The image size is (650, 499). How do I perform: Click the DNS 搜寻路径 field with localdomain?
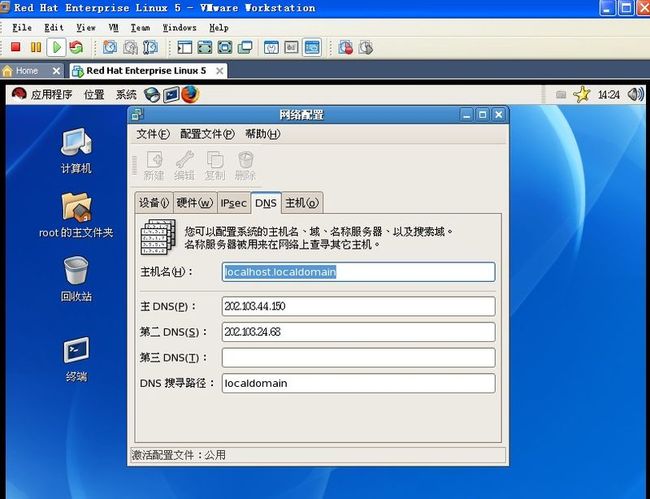359,383
